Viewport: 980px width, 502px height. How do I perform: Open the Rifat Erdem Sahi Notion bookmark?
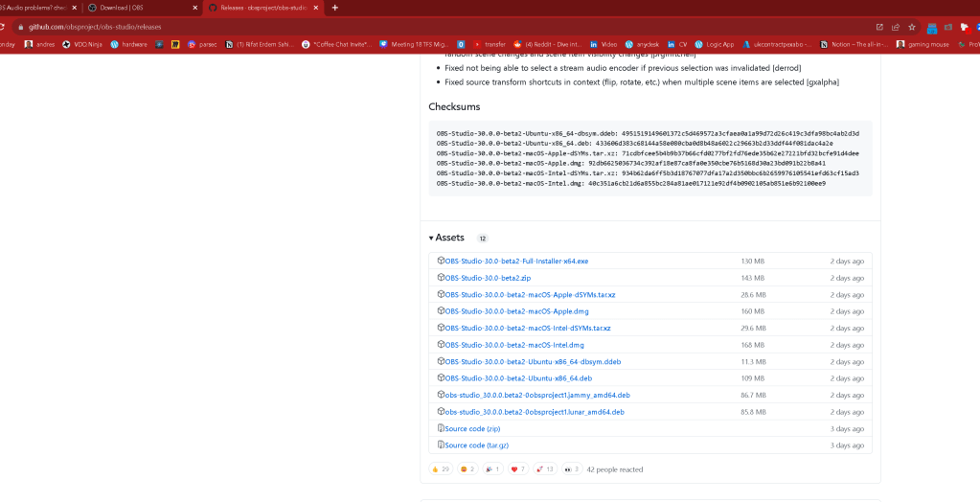coord(262,44)
